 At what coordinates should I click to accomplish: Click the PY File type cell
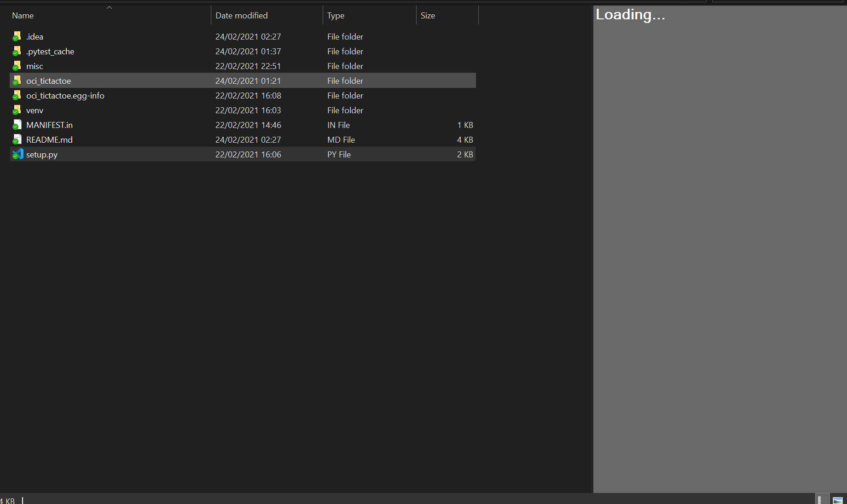tap(339, 154)
